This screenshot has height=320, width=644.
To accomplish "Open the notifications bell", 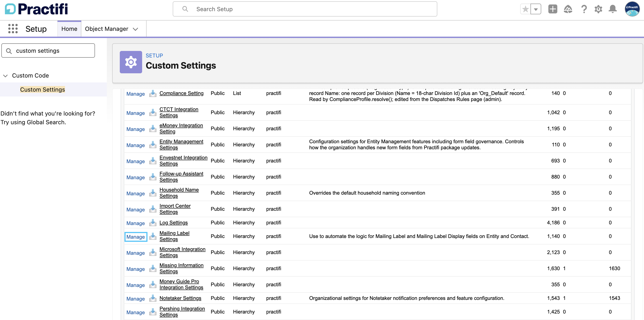I will (x=613, y=9).
